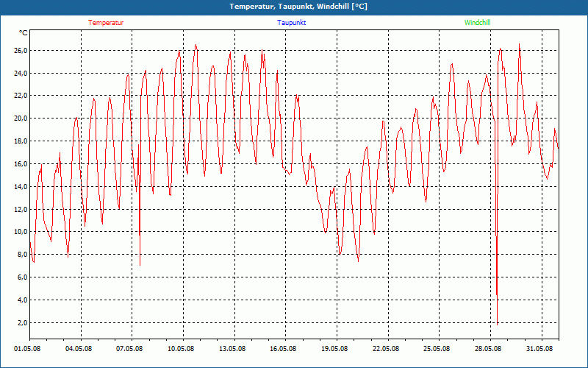
Task: Click the 10,0 y-axis value
Action: [x=21, y=232]
